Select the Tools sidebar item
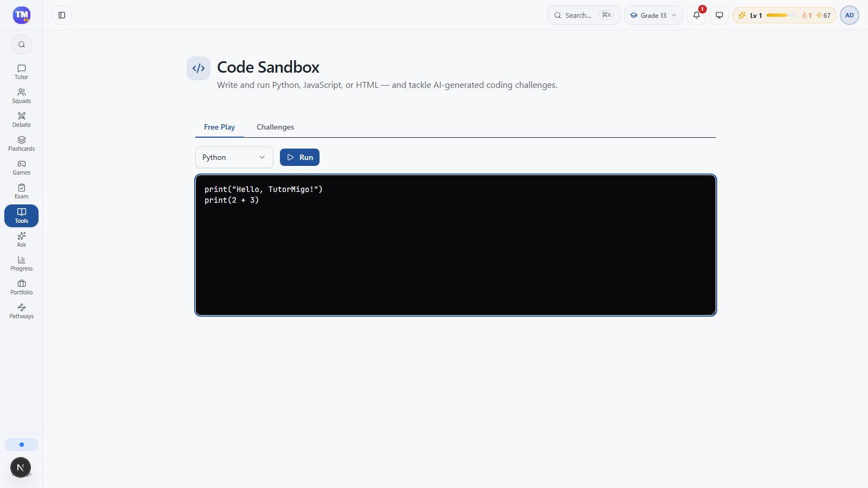Image resolution: width=868 pixels, height=488 pixels. click(22, 216)
